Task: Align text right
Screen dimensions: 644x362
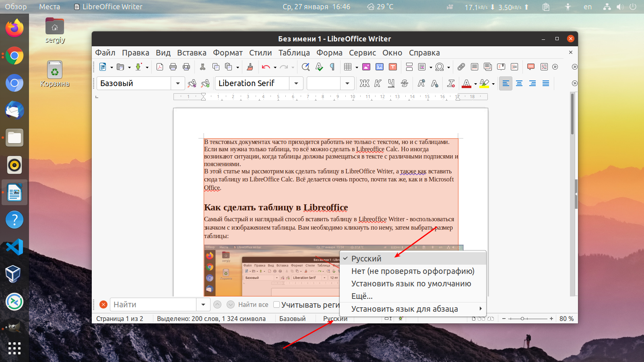Action: pos(533,83)
